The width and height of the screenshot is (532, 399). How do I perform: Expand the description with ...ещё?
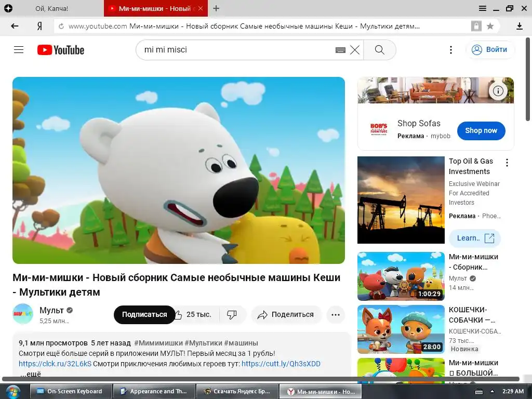[x=31, y=374]
